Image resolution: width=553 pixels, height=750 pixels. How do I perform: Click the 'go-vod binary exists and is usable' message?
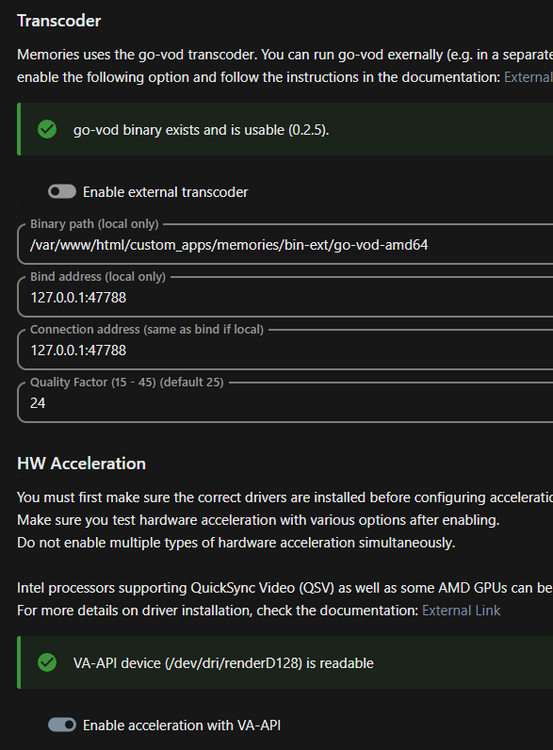[201, 130]
